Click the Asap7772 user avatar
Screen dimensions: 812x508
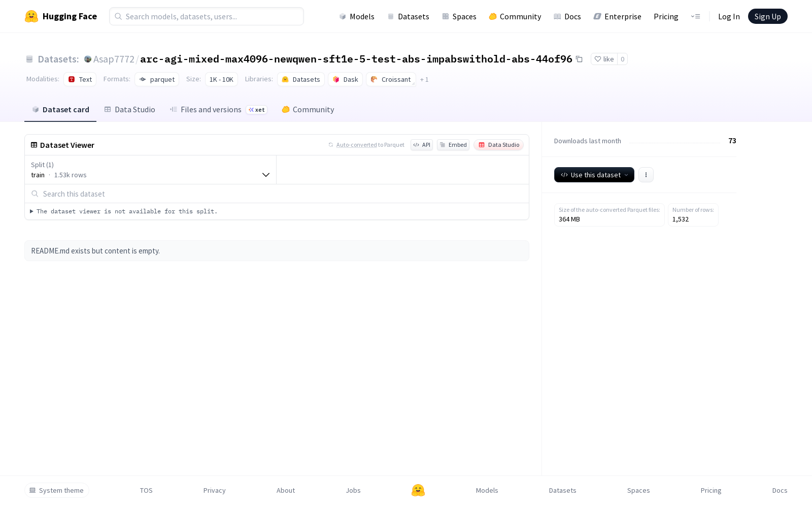click(x=88, y=59)
